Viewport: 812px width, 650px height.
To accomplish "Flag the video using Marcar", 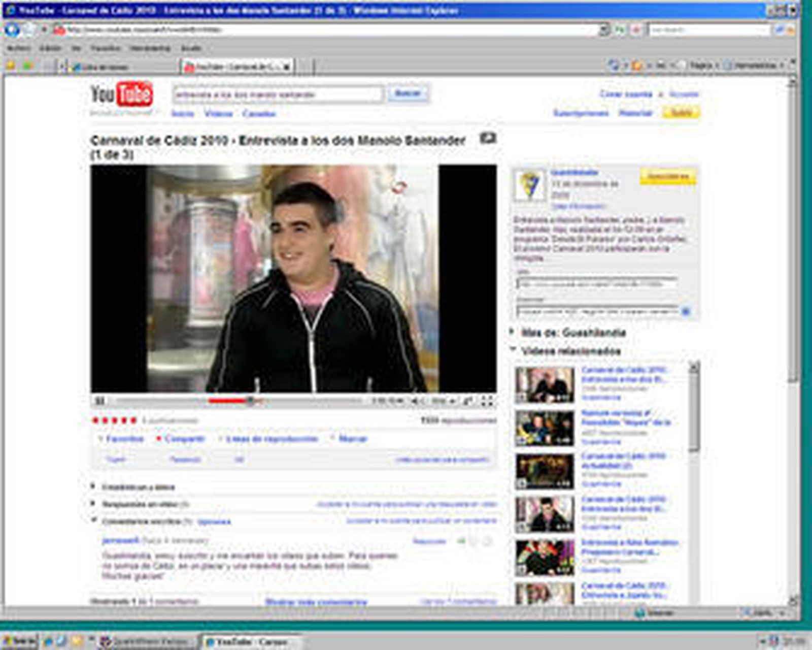I will pos(352,439).
